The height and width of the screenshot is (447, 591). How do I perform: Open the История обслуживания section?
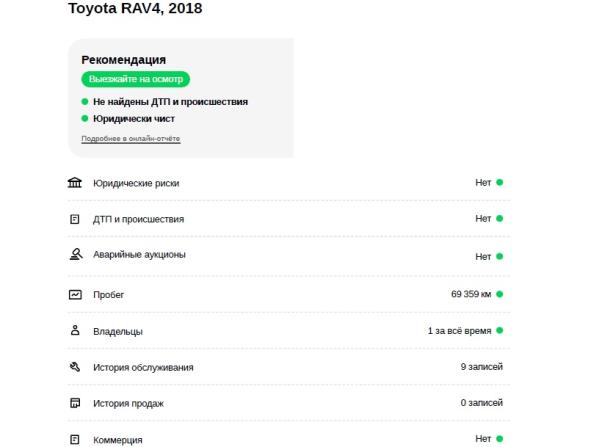[x=143, y=367]
